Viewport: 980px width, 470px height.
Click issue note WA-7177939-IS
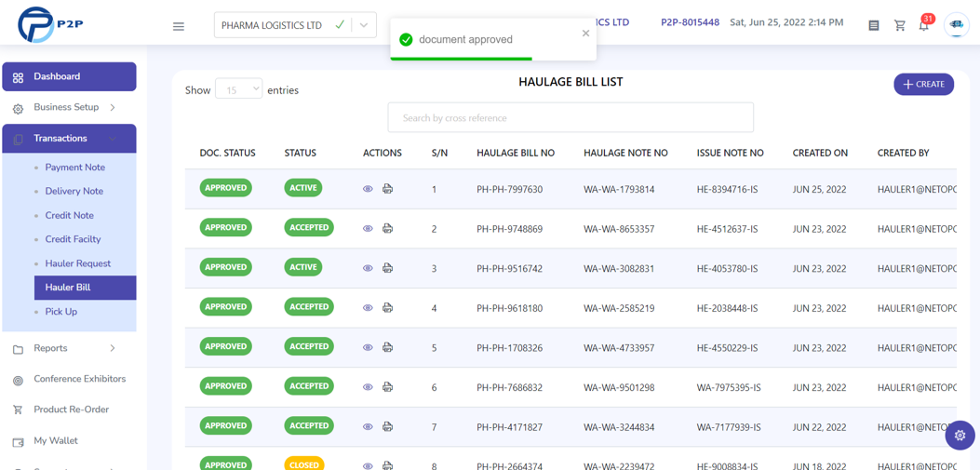[x=729, y=427]
